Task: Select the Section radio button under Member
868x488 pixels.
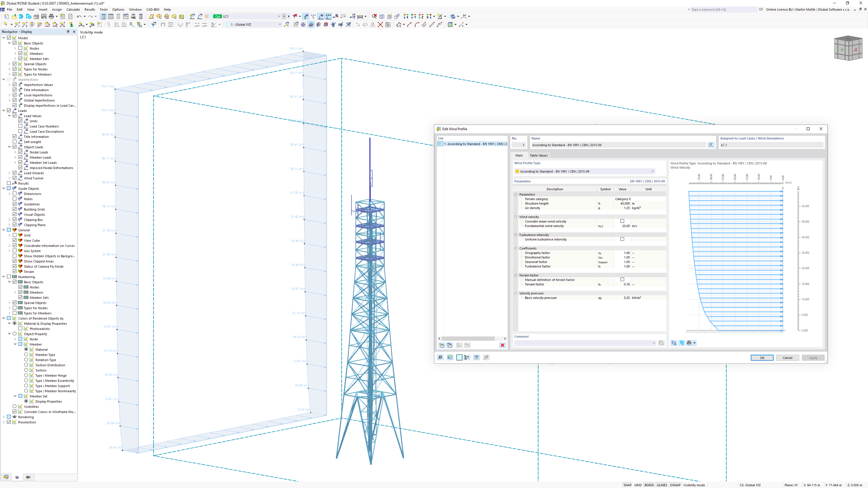Action: 26,370
